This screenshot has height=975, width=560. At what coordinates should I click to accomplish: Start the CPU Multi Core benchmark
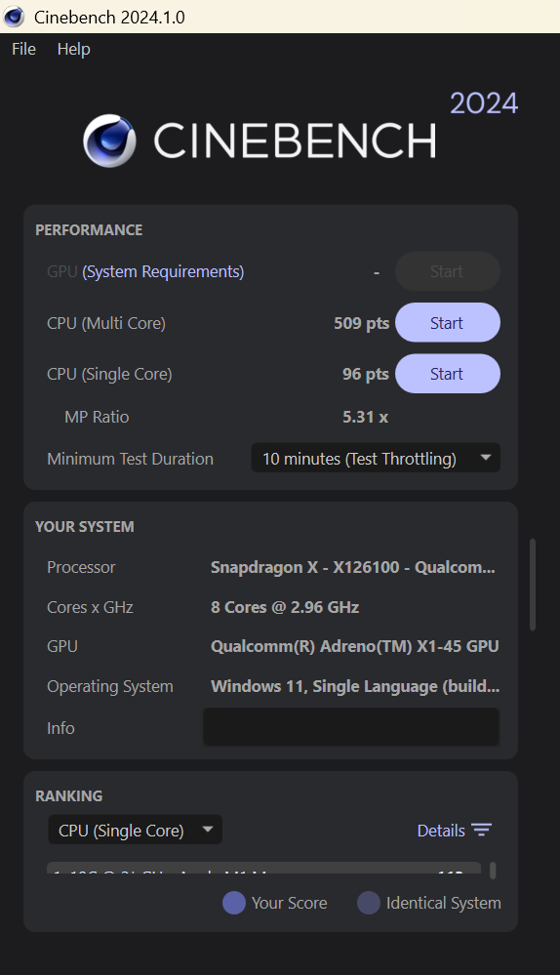click(x=448, y=323)
